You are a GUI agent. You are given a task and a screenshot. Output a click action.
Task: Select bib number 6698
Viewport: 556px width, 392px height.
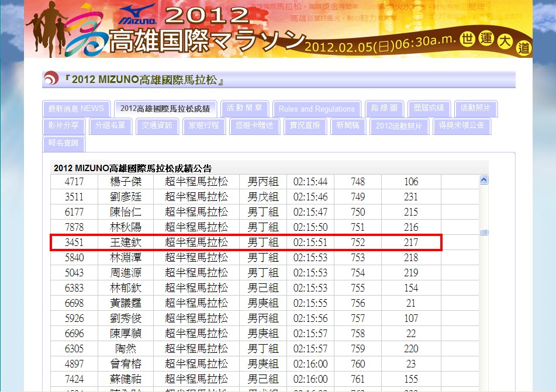click(74, 303)
